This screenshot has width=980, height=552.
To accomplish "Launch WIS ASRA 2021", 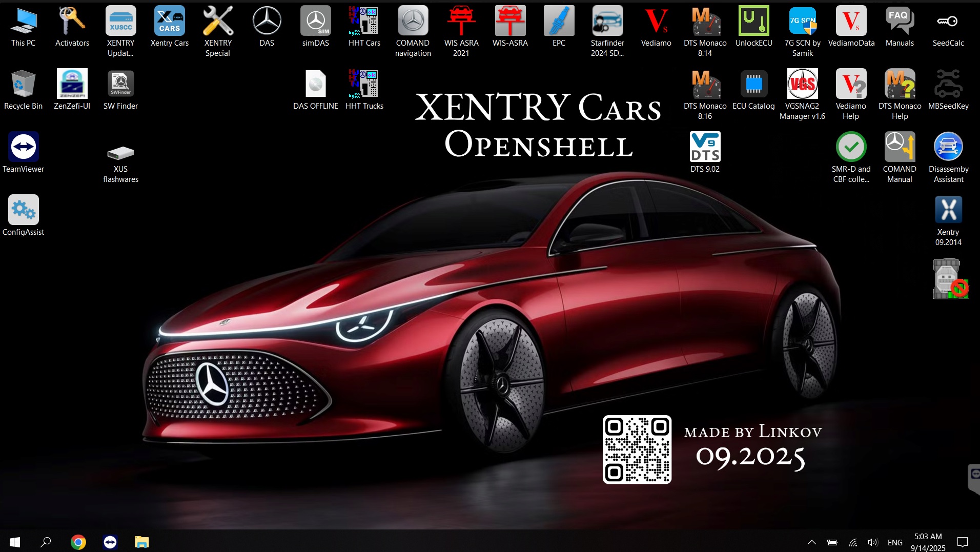I will click(461, 21).
